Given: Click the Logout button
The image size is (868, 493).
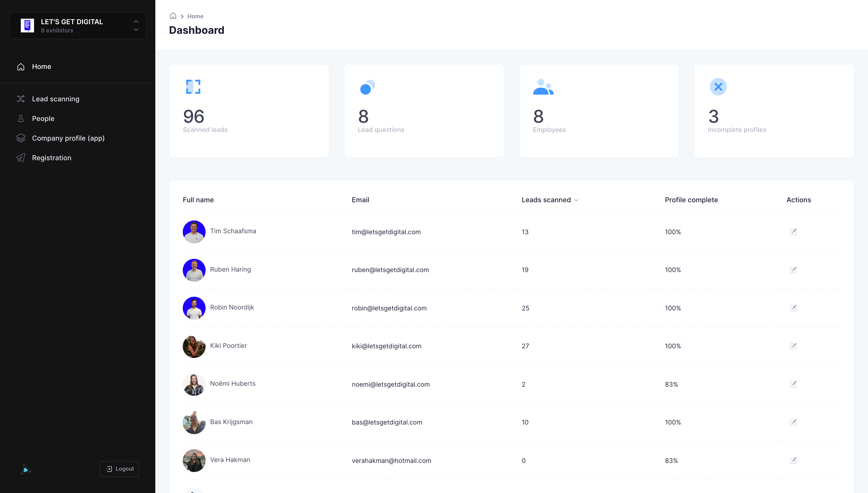Looking at the screenshot, I should [x=119, y=469].
